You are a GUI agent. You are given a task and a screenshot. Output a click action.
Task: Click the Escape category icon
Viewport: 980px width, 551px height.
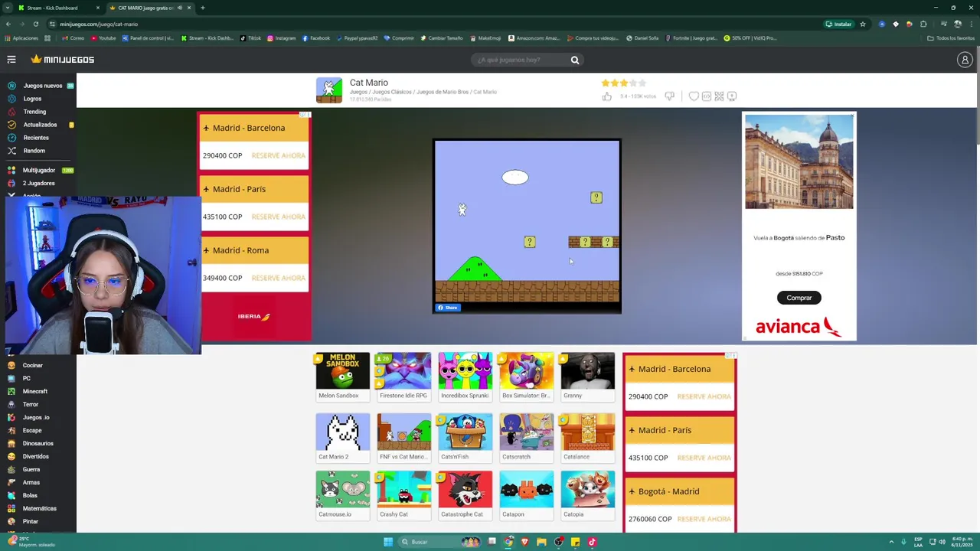(11, 430)
